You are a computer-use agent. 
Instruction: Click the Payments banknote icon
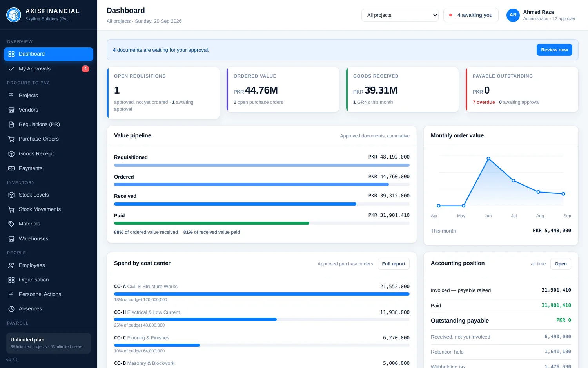click(11, 168)
